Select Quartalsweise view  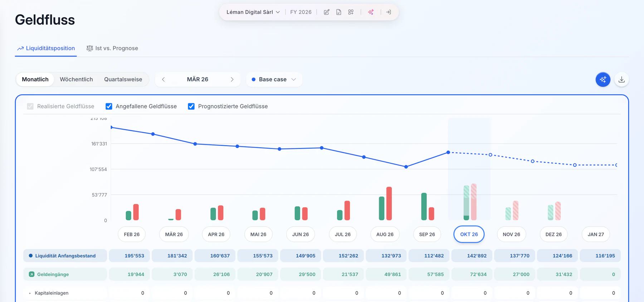123,79
